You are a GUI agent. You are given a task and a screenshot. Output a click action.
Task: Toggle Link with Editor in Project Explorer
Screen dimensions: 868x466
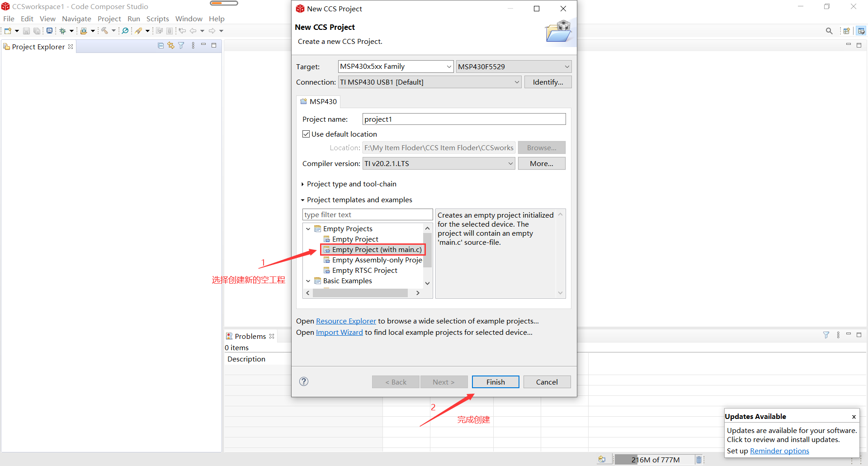click(171, 45)
